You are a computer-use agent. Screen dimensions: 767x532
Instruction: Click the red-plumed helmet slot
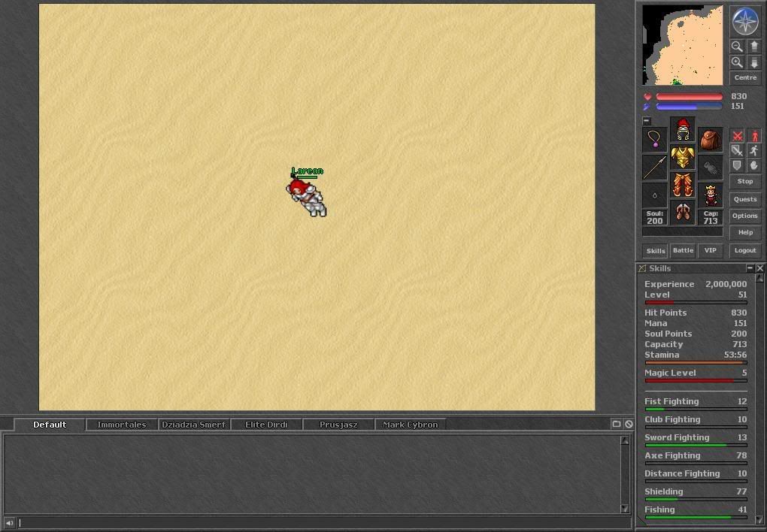(682, 129)
